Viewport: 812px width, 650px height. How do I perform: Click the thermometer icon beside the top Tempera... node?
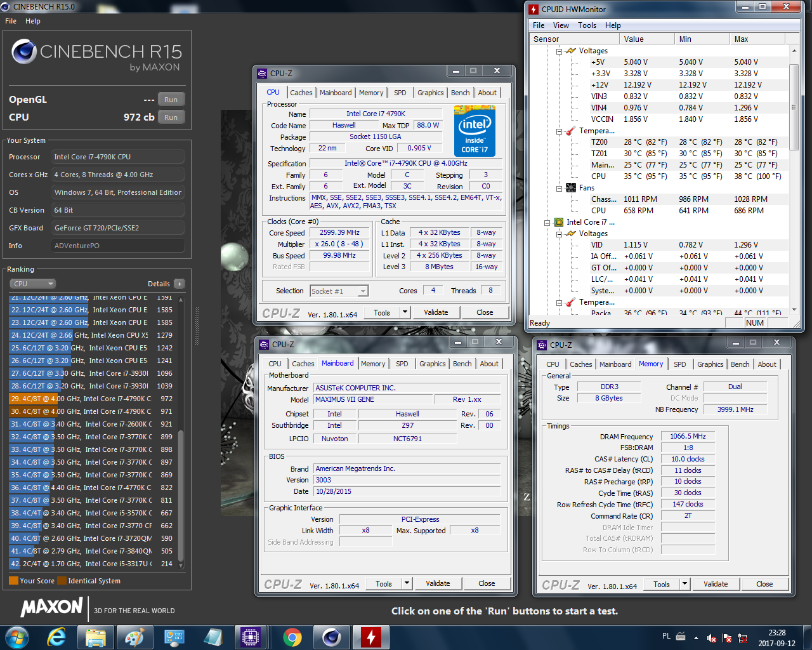(570, 131)
